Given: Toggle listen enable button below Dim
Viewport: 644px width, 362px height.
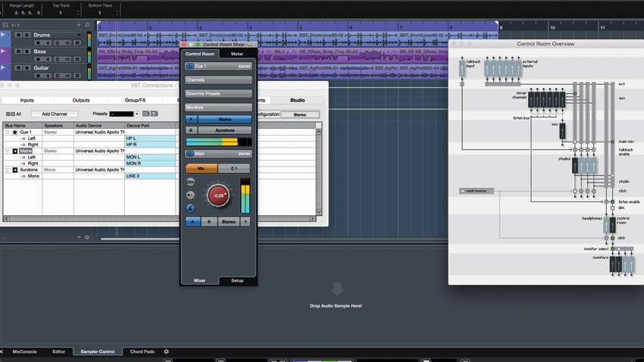Looking at the screenshot, I should 191,195.
